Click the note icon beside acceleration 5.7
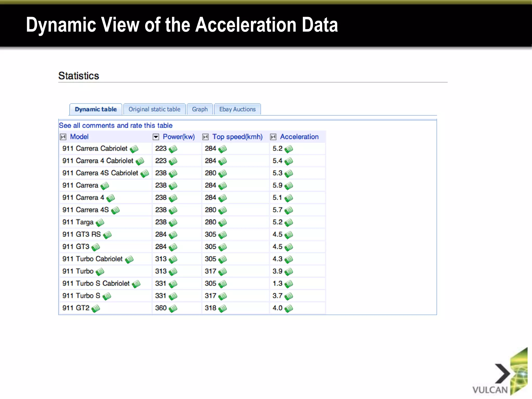Screen dimensions: 532x399 pyautogui.click(x=289, y=210)
